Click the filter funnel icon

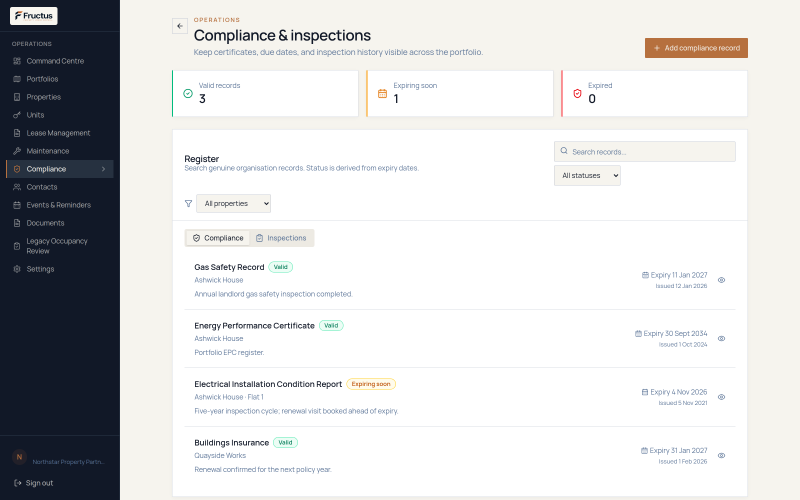188,204
